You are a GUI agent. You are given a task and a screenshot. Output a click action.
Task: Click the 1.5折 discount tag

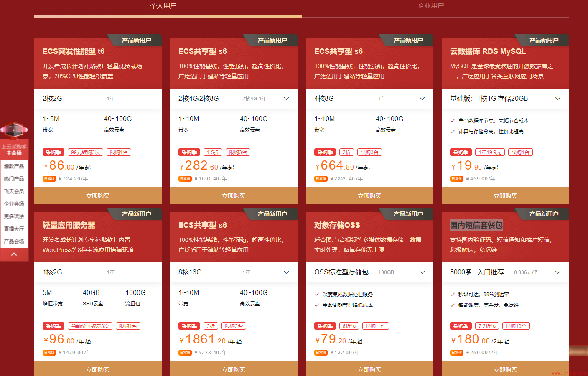[x=213, y=152]
